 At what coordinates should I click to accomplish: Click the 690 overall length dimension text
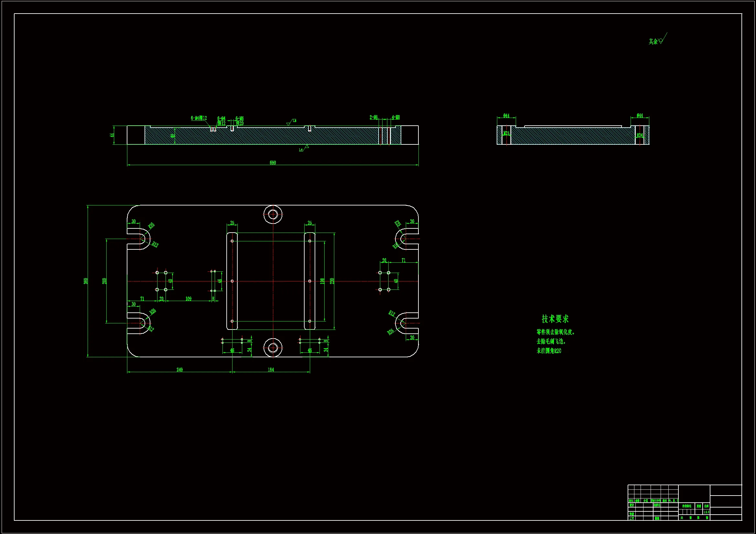click(x=273, y=163)
